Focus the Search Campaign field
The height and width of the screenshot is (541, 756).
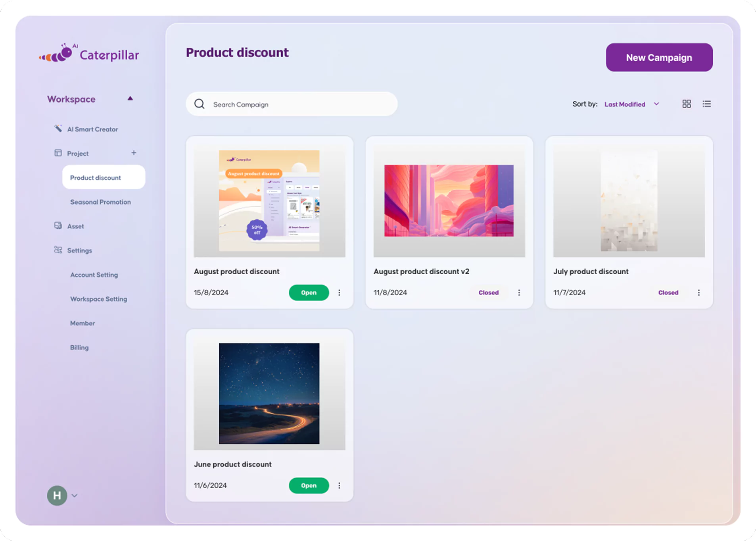tap(292, 104)
